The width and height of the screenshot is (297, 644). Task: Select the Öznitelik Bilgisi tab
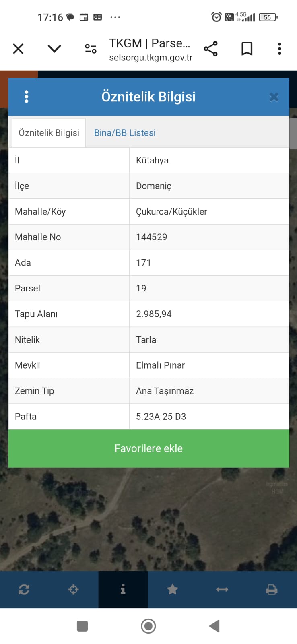[x=49, y=133]
